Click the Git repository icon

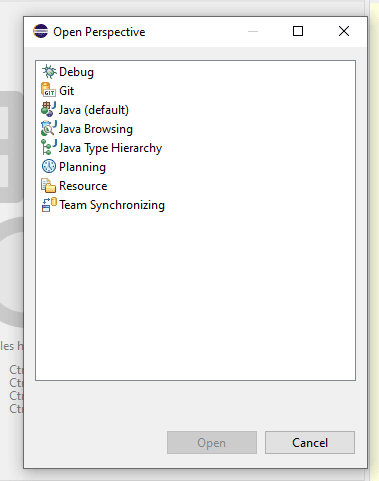point(48,90)
